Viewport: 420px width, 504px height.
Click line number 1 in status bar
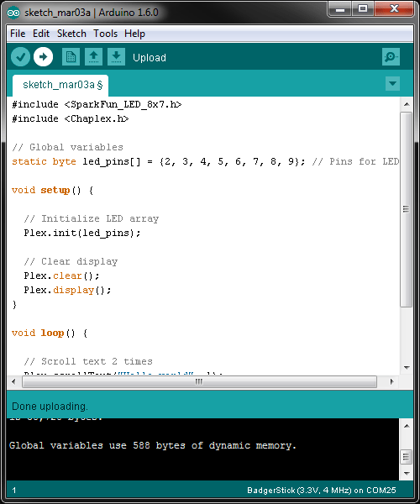coord(14,491)
